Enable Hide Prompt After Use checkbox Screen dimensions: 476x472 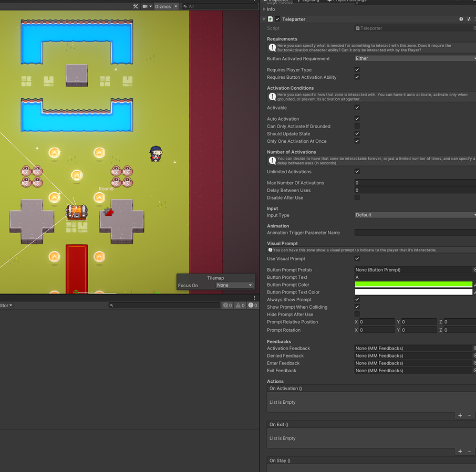click(x=357, y=314)
